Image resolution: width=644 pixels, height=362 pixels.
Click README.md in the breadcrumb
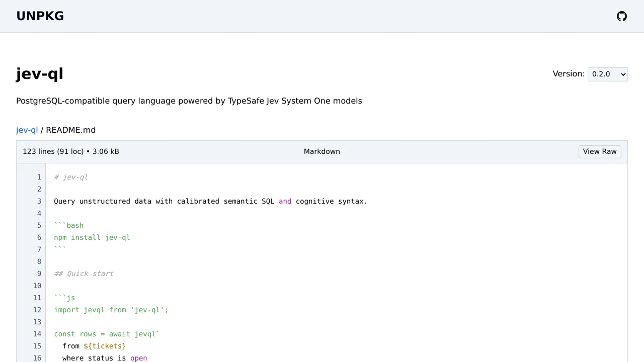point(70,130)
